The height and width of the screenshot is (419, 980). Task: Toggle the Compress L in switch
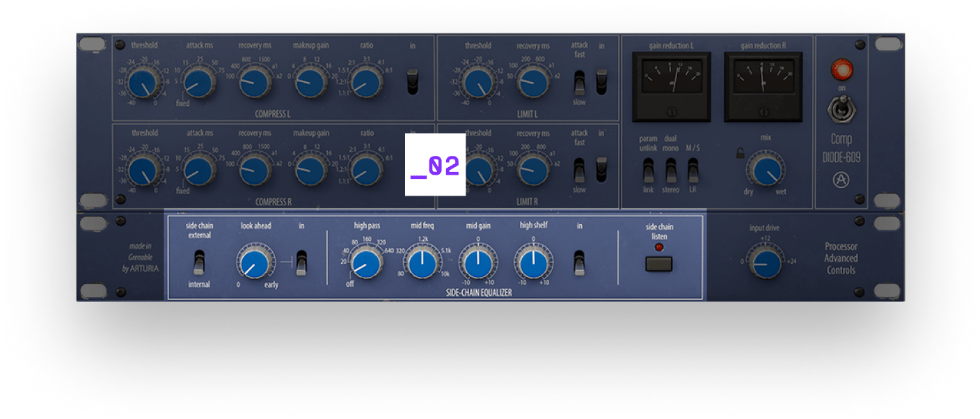[x=413, y=81]
